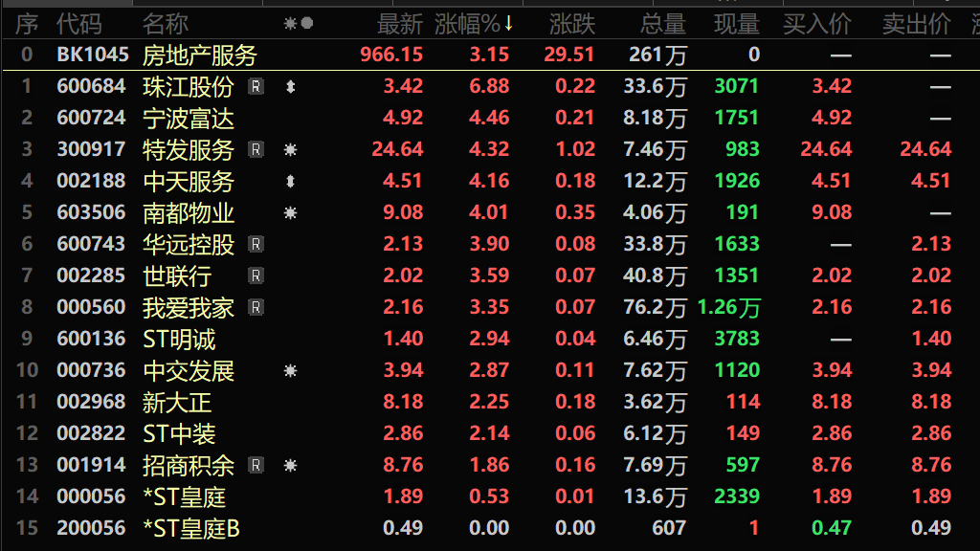Click stock code 002968

[x=91, y=402]
